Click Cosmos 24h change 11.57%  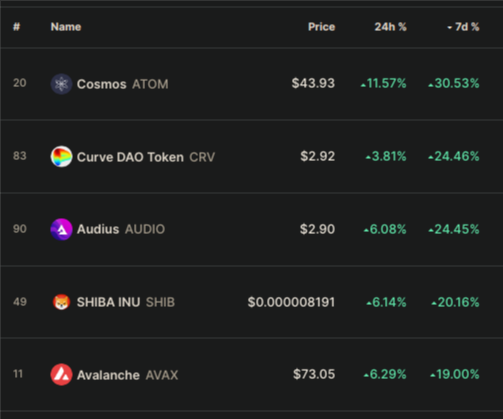384,83
